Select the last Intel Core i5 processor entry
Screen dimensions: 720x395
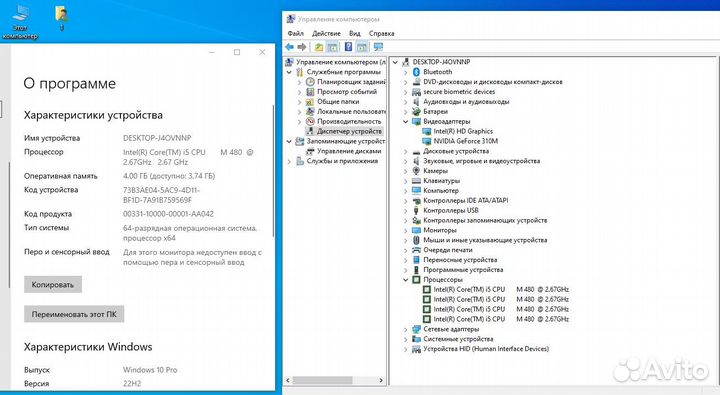[x=501, y=319]
